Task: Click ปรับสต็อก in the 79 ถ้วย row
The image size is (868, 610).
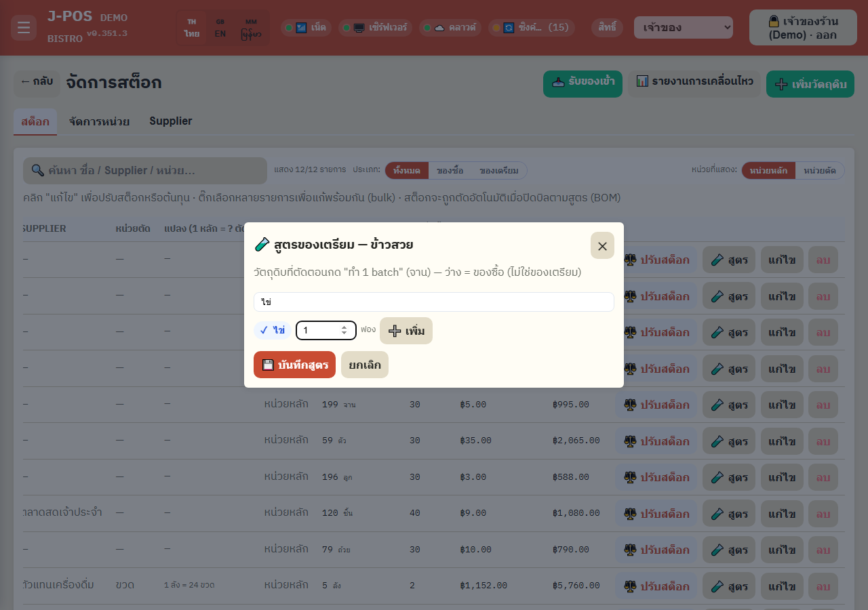Action: (656, 550)
